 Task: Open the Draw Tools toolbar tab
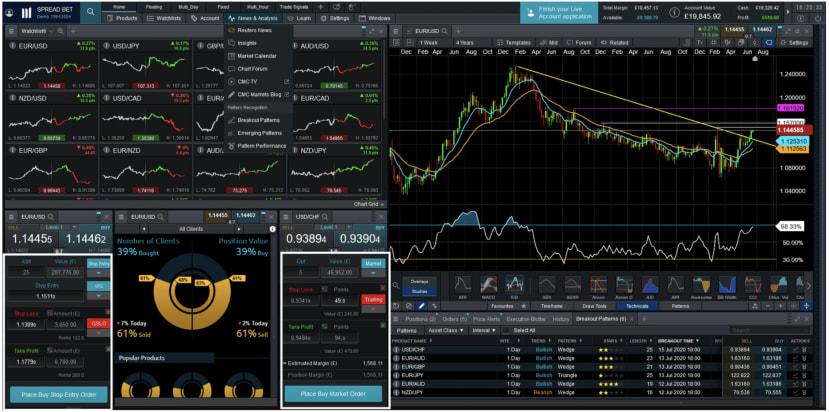[x=594, y=306]
